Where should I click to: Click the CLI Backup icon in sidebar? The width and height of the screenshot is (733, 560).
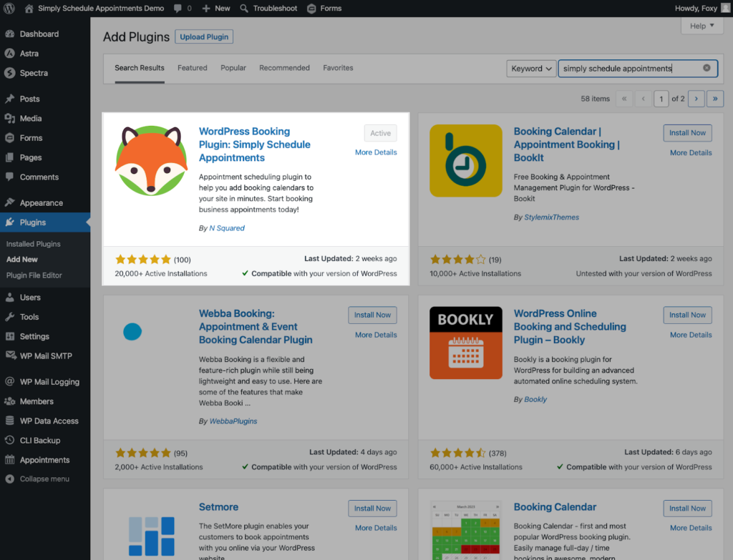click(x=10, y=440)
